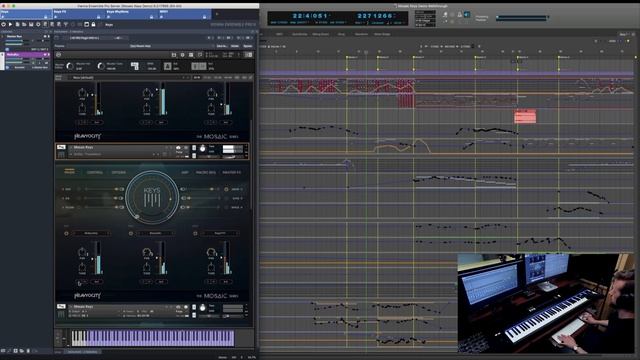
Task: Click the Master Tune knob in Kontakt
Action: click(100, 66)
